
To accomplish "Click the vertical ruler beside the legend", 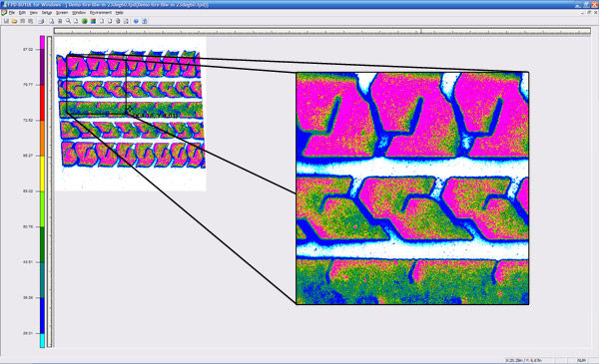I will pyautogui.click(x=49, y=191).
